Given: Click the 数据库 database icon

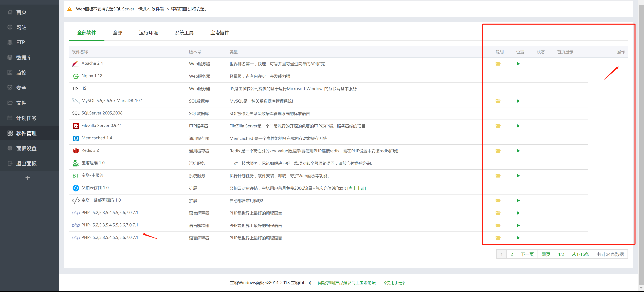Looking at the screenshot, I should coord(10,57).
